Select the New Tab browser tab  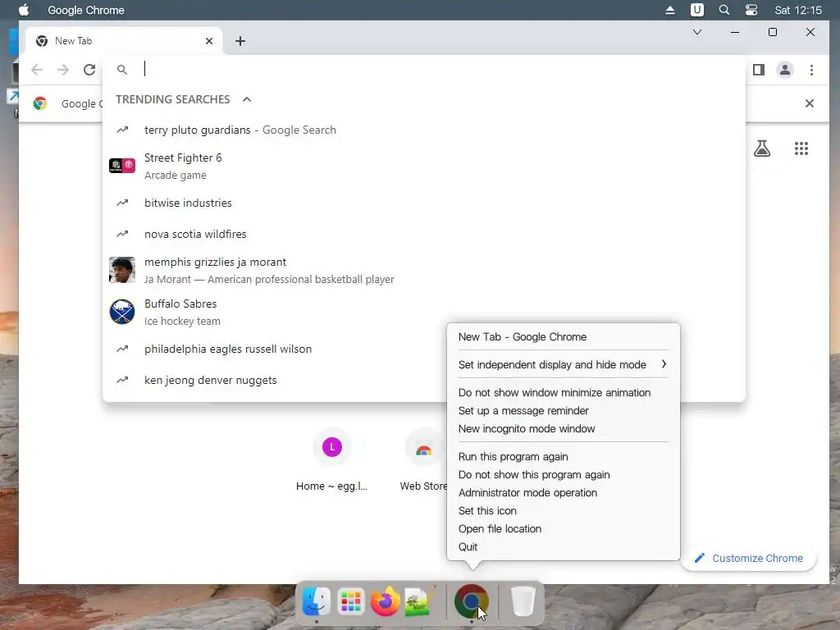123,41
